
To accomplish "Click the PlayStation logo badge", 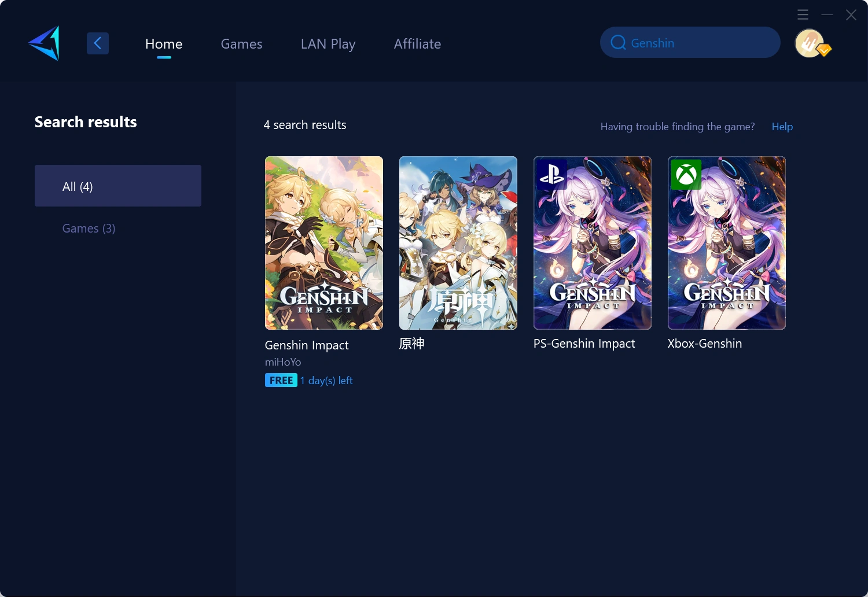I will 552,175.
